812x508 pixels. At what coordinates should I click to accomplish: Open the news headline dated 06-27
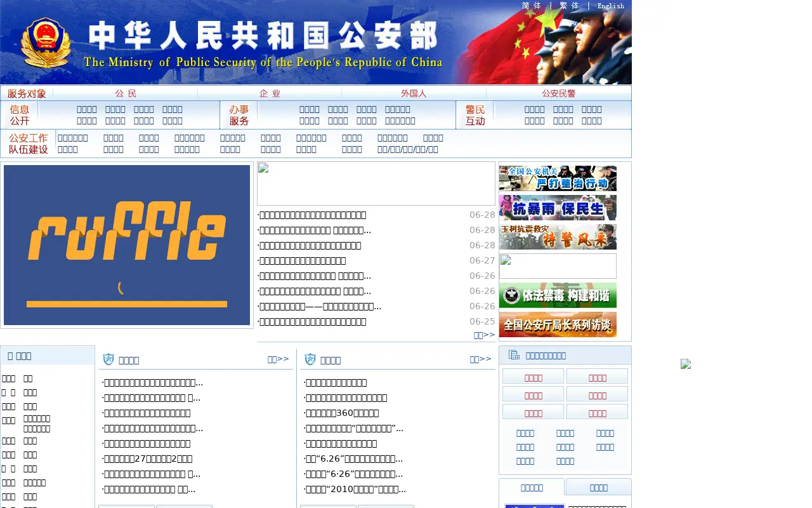coord(303,260)
